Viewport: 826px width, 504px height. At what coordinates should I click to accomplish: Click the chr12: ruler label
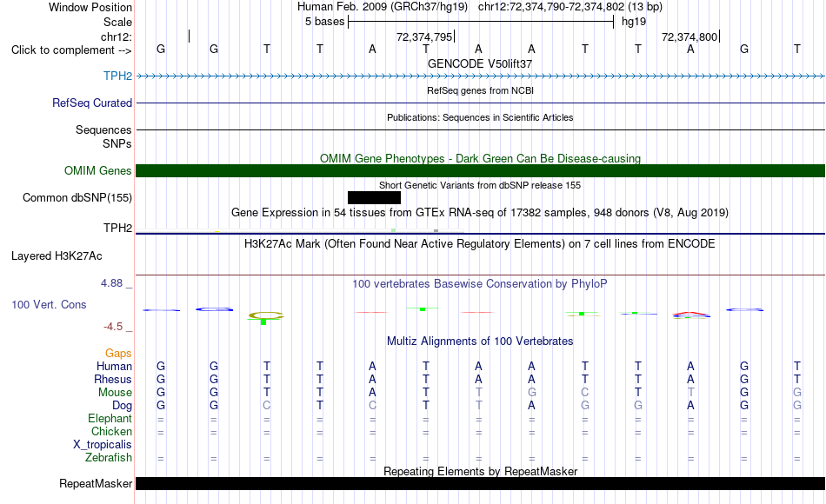coord(117,36)
